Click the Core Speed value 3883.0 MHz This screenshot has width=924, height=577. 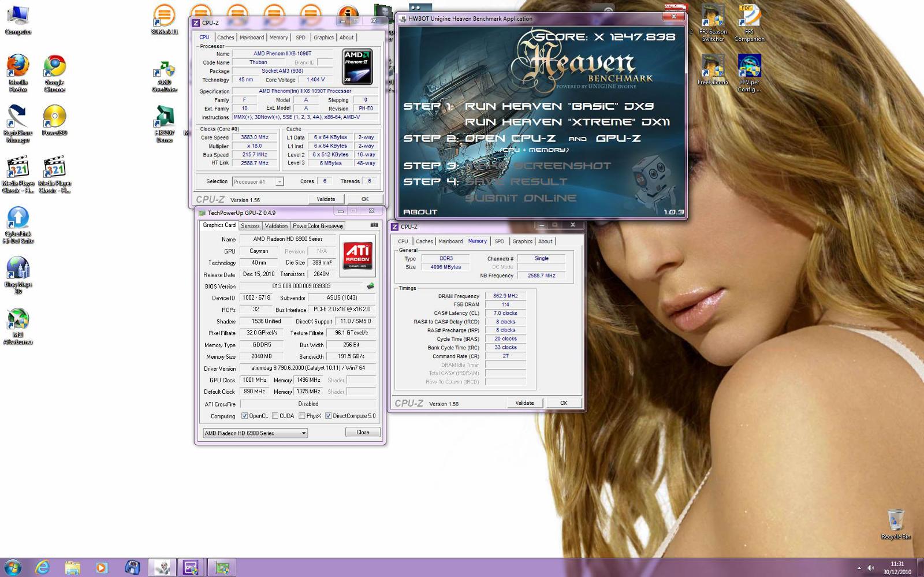coord(255,137)
